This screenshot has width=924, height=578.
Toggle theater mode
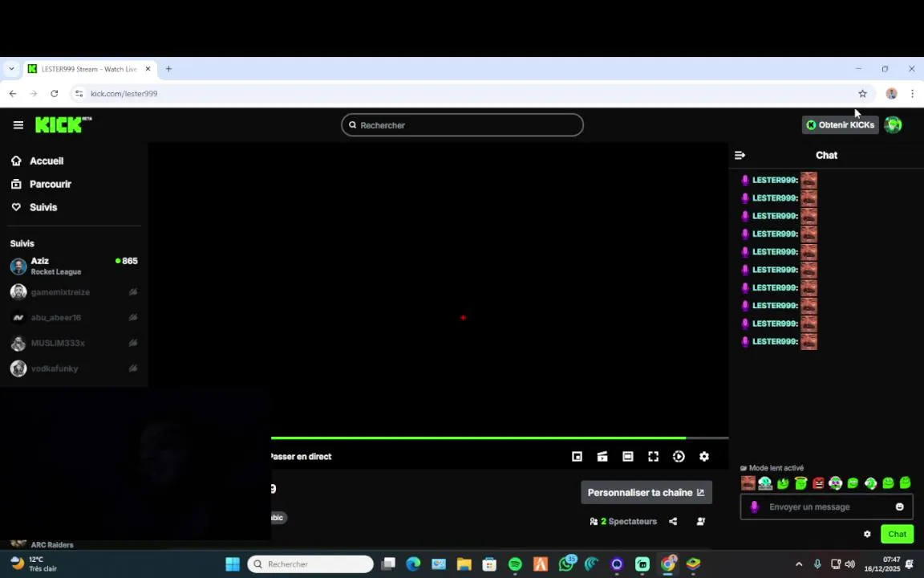tap(627, 457)
